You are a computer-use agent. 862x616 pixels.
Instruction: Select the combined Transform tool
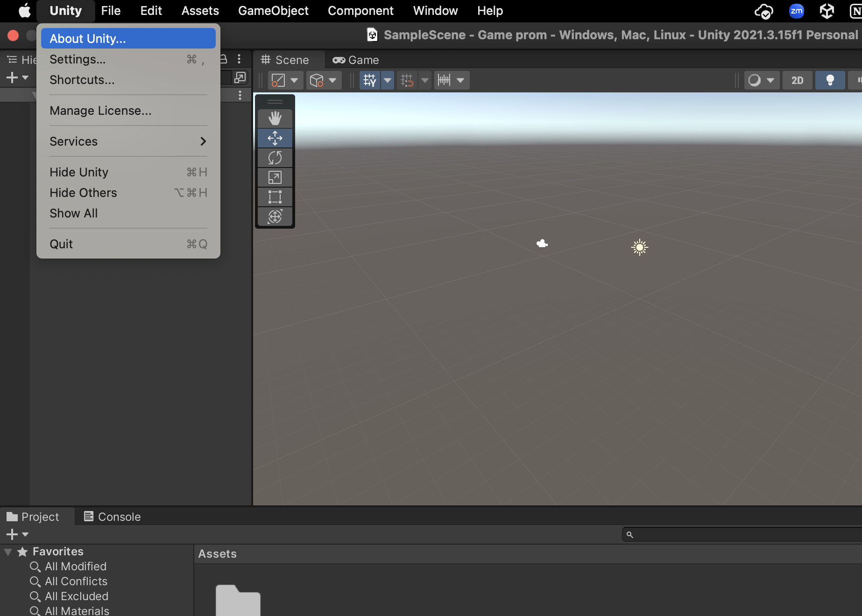pos(275,217)
